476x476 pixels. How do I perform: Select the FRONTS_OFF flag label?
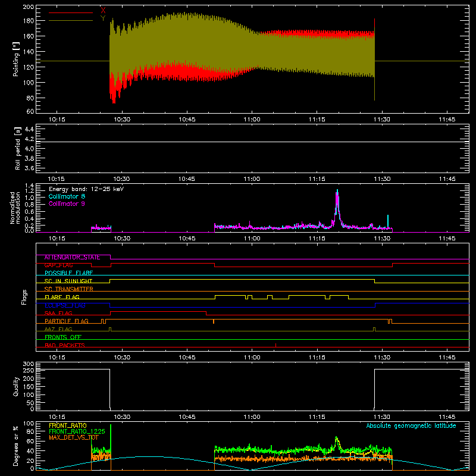click(63, 337)
